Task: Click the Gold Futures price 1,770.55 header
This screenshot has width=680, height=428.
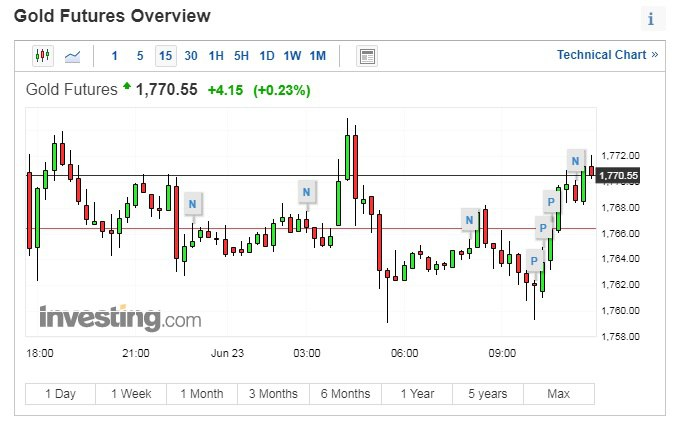Action: 167,90
